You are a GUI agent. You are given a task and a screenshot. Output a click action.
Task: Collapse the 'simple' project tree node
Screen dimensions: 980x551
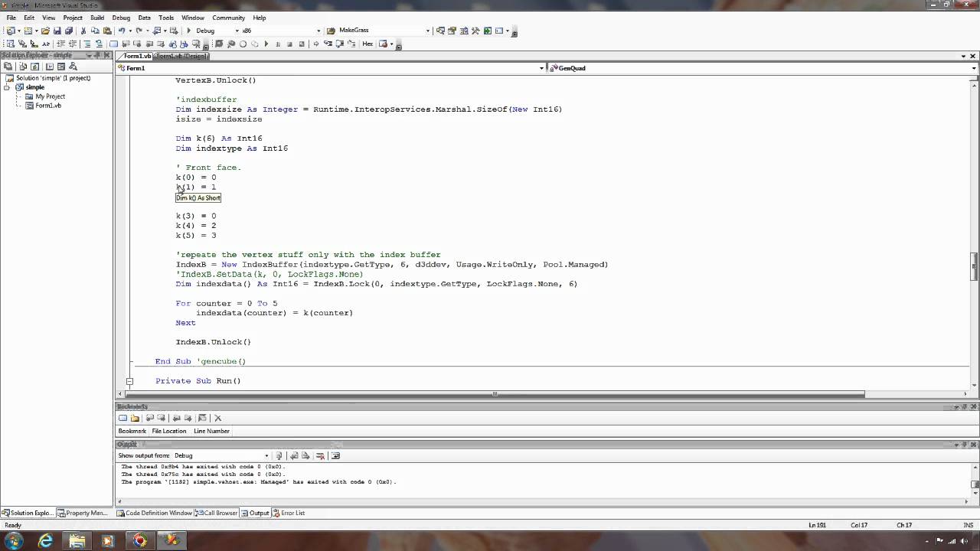[x=7, y=87]
